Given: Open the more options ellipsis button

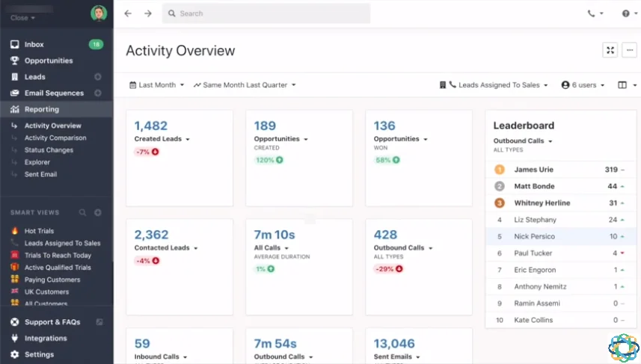Looking at the screenshot, I should 630,51.
